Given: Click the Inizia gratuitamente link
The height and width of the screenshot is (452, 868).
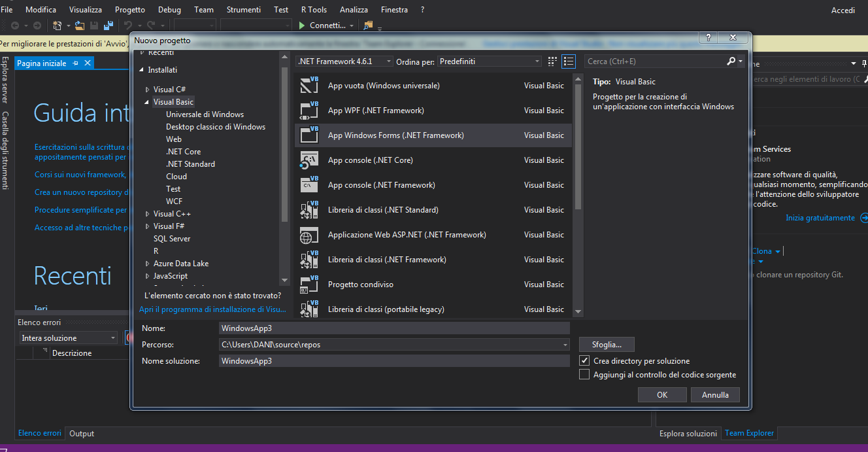Looking at the screenshot, I should pyautogui.click(x=820, y=218).
